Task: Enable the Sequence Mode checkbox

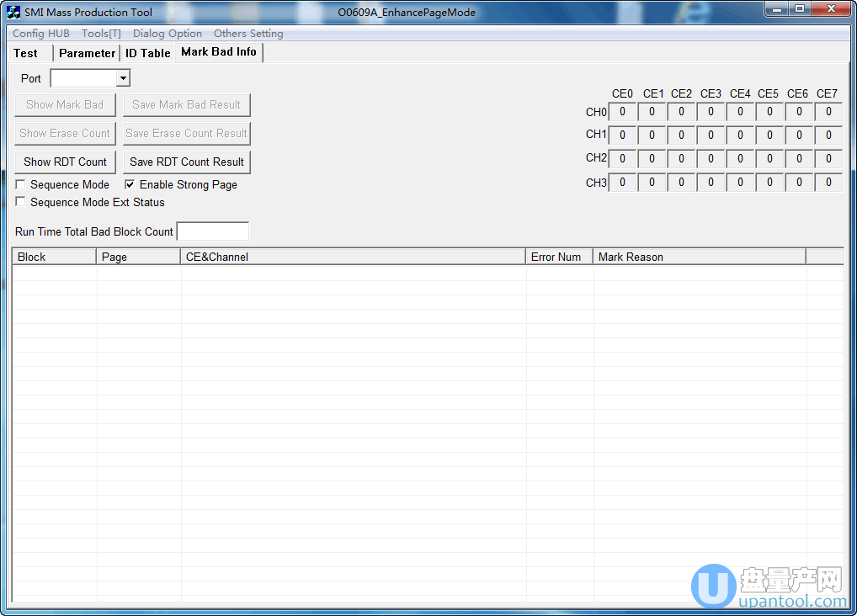Action: (21, 184)
